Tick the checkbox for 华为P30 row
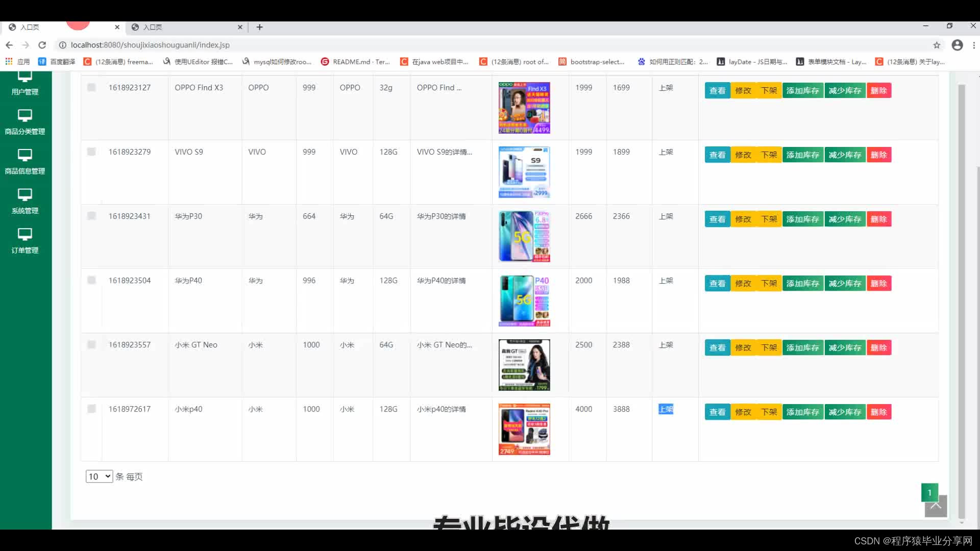Screen dimensions: 980x551 coord(91,216)
